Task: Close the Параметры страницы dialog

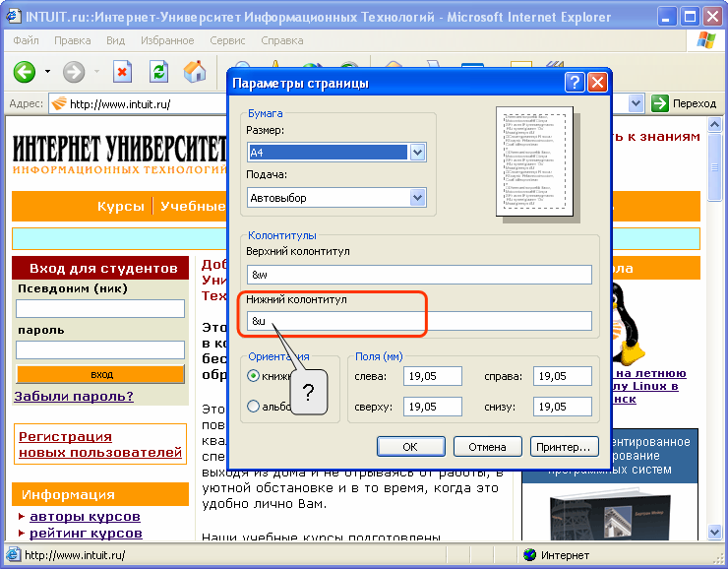Action: pyautogui.click(x=597, y=83)
